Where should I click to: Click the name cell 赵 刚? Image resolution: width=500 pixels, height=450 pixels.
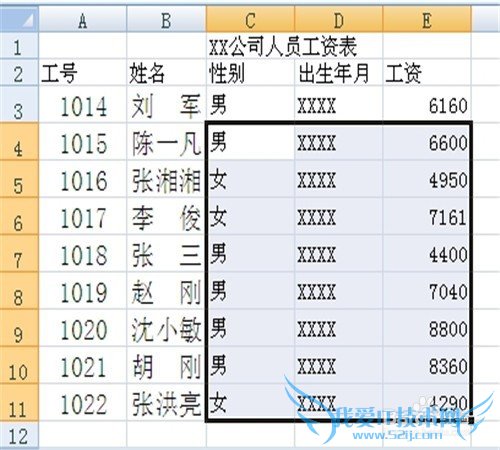tap(166, 291)
